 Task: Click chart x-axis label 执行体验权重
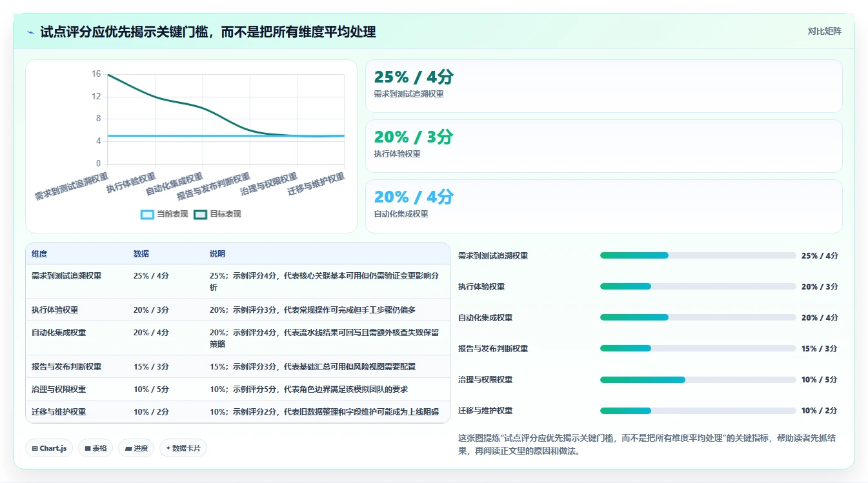click(x=132, y=182)
